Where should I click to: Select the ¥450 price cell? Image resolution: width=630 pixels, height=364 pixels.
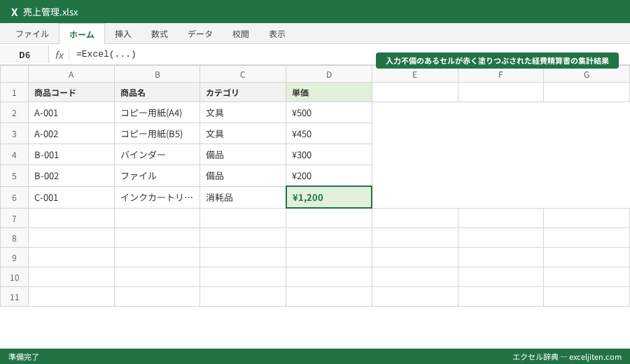coord(329,134)
